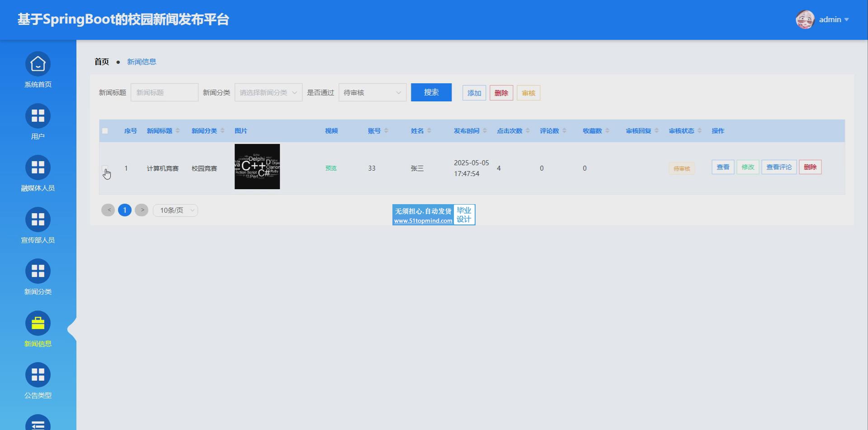Click the 新闻信息 briefcase icon
Image resolution: width=868 pixels, height=430 pixels.
(x=38, y=323)
